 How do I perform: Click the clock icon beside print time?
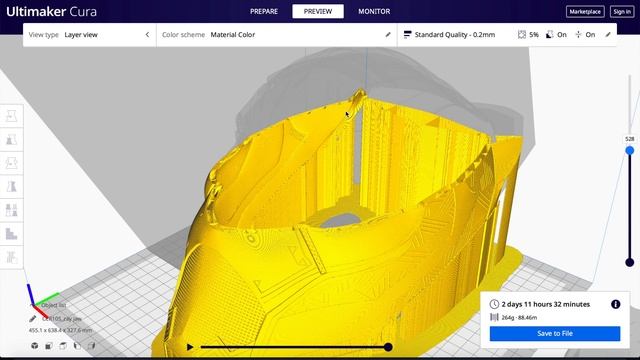click(494, 304)
